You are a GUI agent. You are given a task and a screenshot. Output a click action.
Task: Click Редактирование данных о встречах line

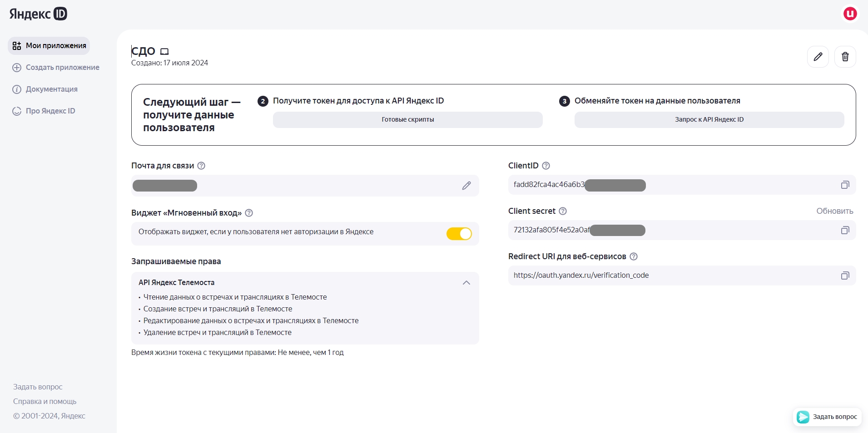(251, 320)
